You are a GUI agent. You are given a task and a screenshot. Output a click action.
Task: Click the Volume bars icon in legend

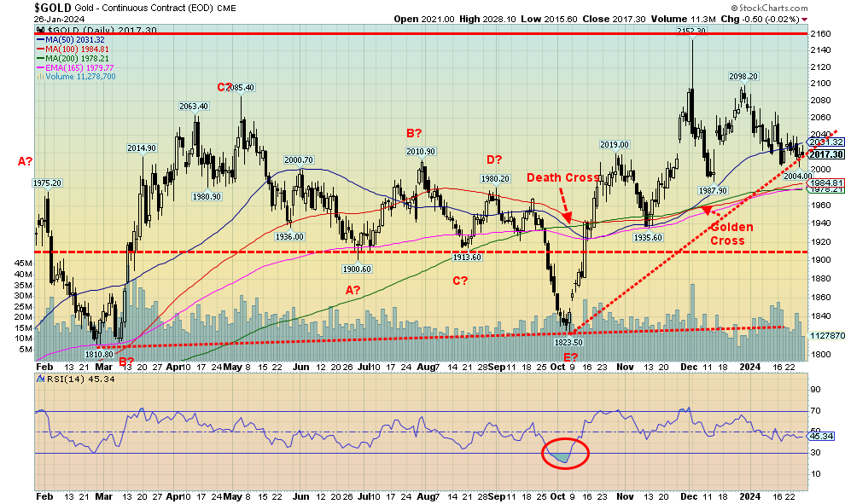(38, 76)
